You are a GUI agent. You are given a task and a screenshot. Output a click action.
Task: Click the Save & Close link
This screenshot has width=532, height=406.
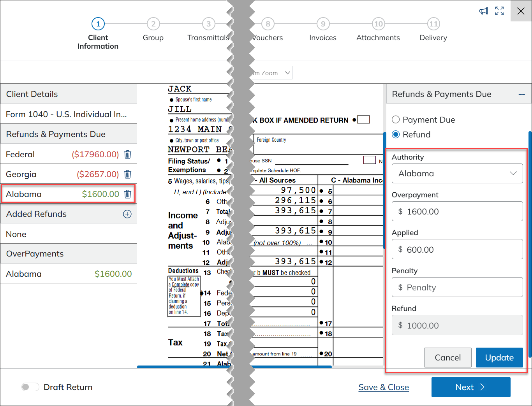click(383, 387)
